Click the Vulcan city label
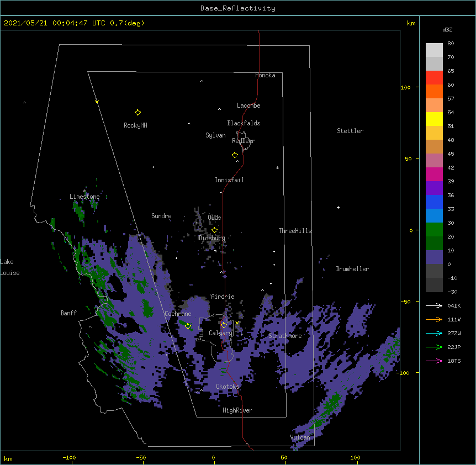Viewport: 476px width, 465px height. tap(300, 437)
